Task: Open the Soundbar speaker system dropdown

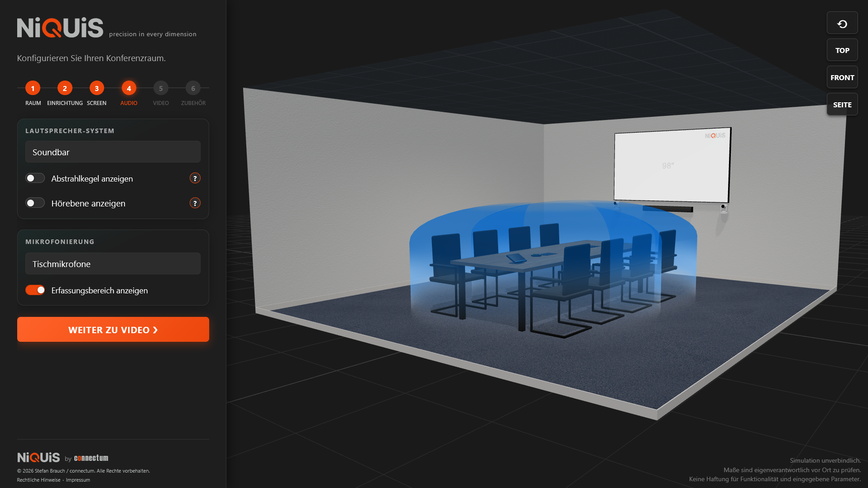Action: tap(113, 152)
